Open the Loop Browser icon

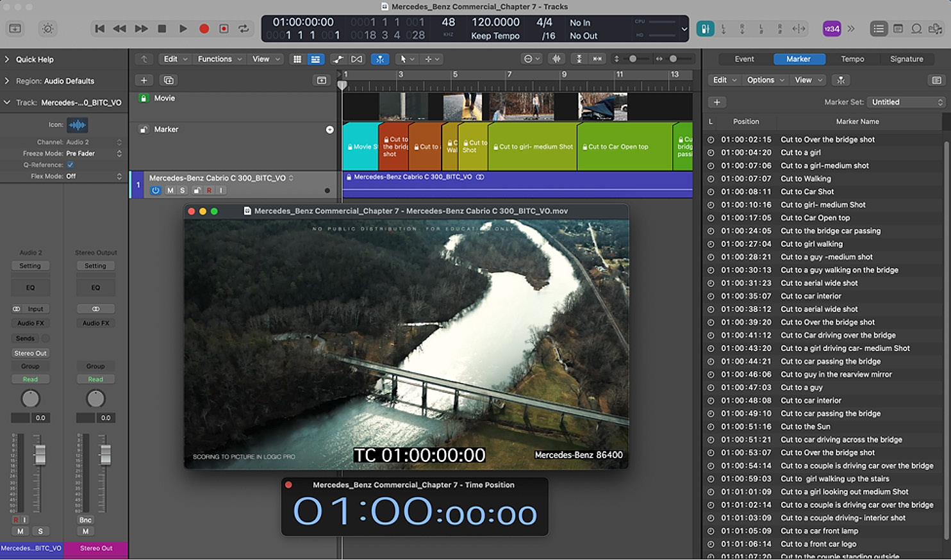point(916,28)
